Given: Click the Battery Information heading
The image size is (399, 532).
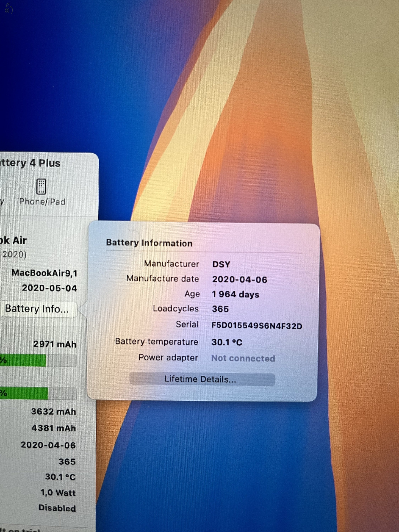Looking at the screenshot, I should (x=149, y=243).
